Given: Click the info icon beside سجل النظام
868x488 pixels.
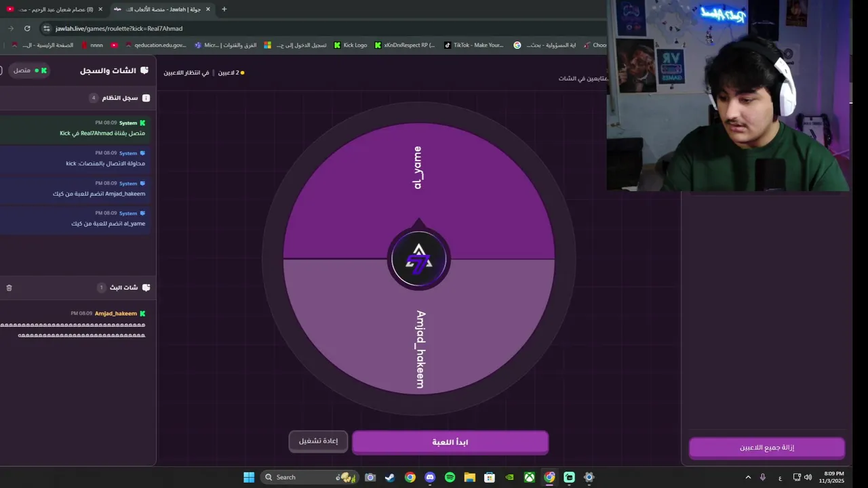Looking at the screenshot, I should [x=146, y=98].
